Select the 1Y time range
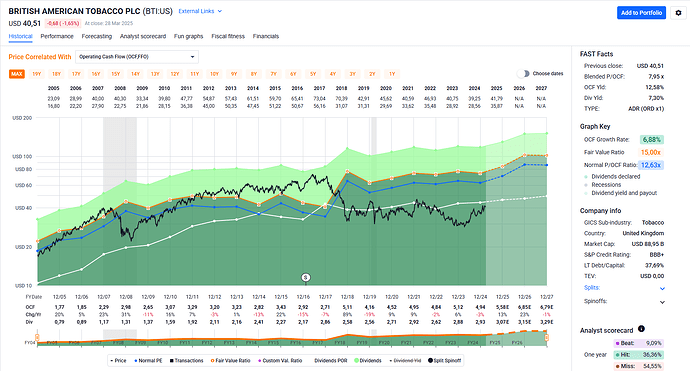Image resolution: width=690 pixels, height=371 pixels. pos(392,74)
